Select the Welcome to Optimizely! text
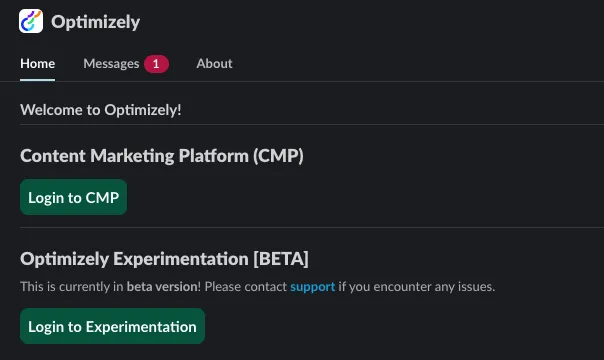604x360 pixels. click(x=101, y=110)
